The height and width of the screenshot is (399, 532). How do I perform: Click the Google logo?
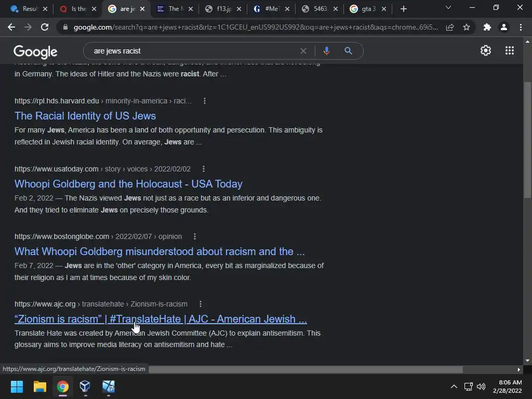click(x=35, y=51)
